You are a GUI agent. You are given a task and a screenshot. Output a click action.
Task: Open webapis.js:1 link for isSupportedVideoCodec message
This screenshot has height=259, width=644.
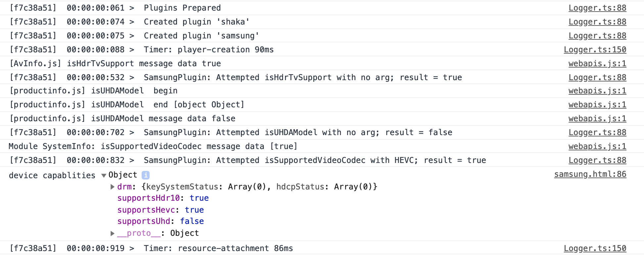597,146
